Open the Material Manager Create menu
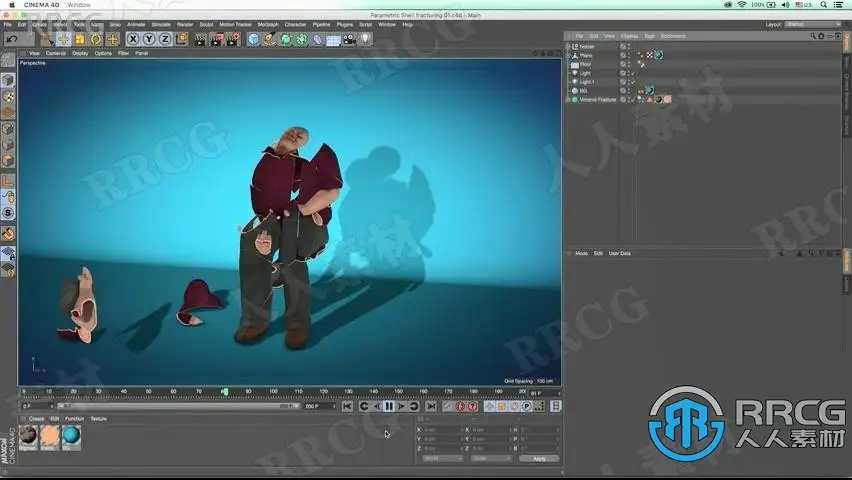The width and height of the screenshot is (852, 480). click(36, 419)
